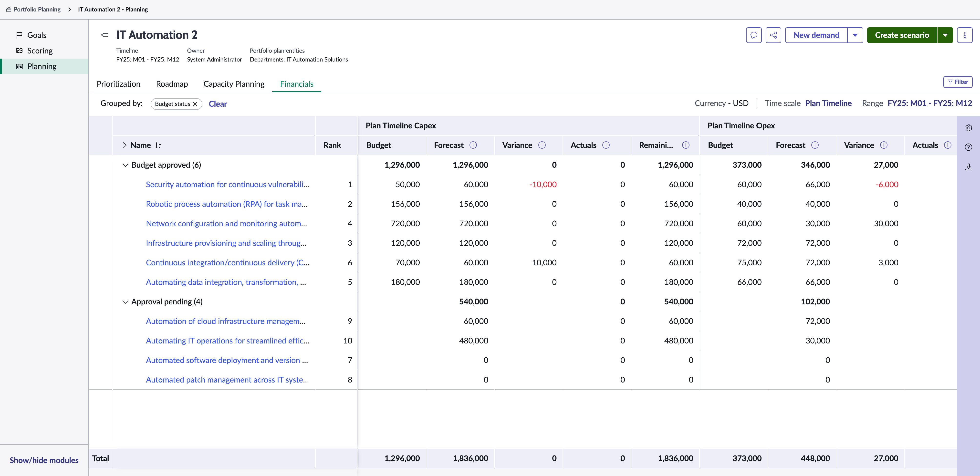
Task: Open the Roadmap tab
Action: click(x=172, y=84)
